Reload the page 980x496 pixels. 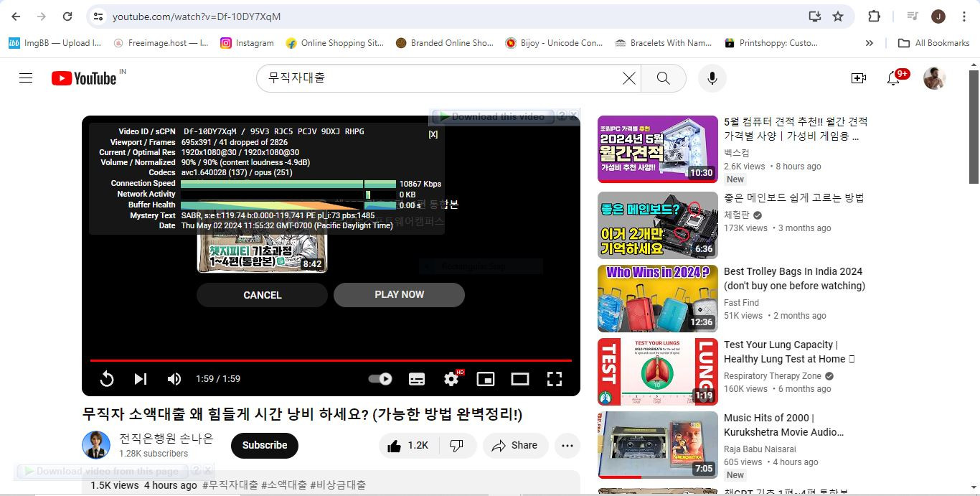click(x=67, y=17)
